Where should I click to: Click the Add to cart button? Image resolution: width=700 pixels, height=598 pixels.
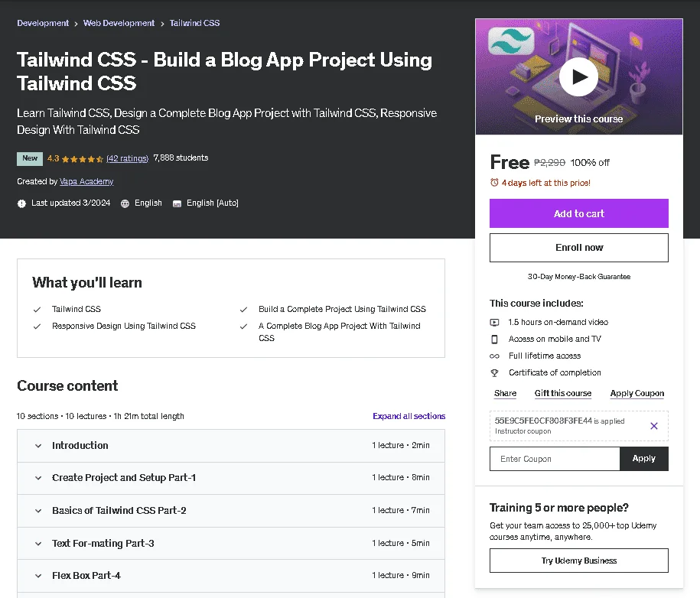point(578,213)
